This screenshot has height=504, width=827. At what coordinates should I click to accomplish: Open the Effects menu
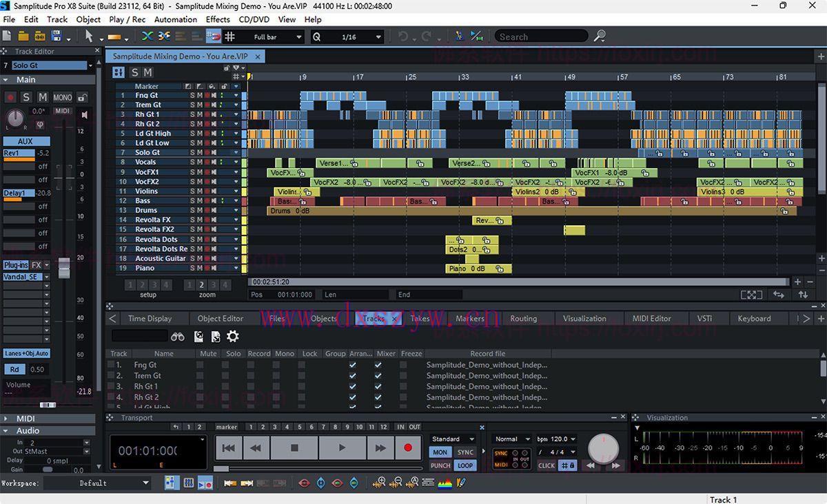click(x=218, y=19)
